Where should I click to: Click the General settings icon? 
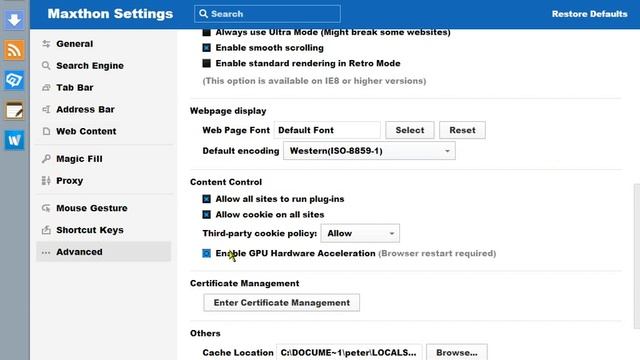pyautogui.click(x=46, y=44)
